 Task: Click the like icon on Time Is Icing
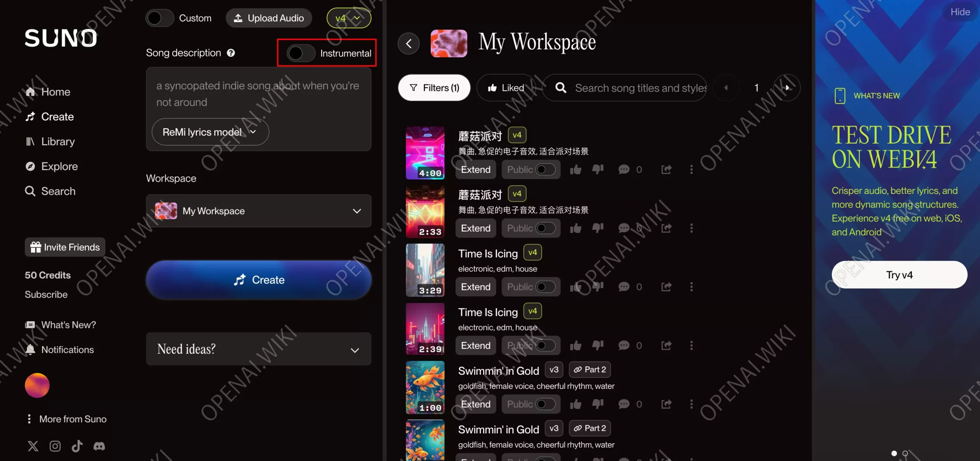tap(575, 287)
